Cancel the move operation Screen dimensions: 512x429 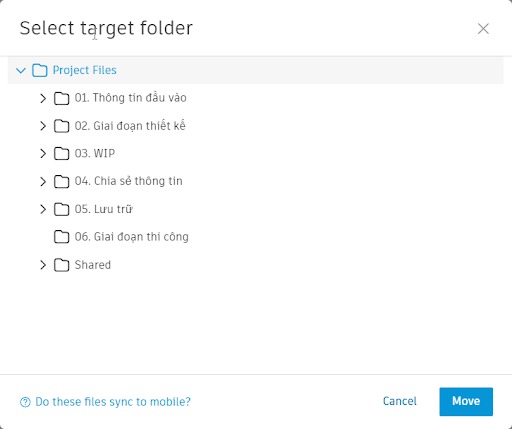coord(400,401)
